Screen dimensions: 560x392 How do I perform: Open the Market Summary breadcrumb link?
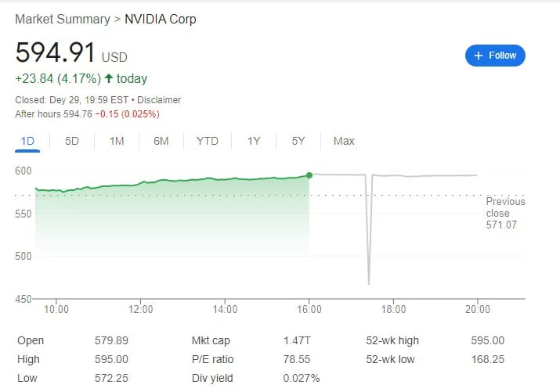click(62, 19)
